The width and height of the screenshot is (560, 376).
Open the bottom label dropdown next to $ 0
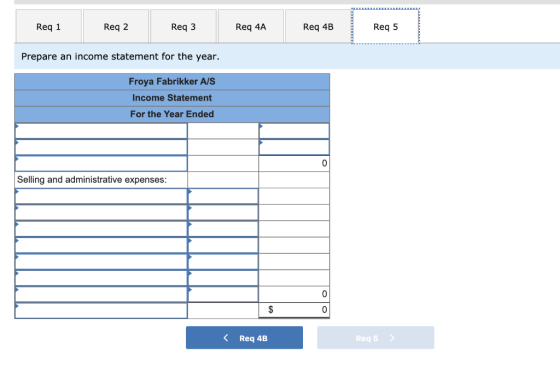[x=101, y=311]
